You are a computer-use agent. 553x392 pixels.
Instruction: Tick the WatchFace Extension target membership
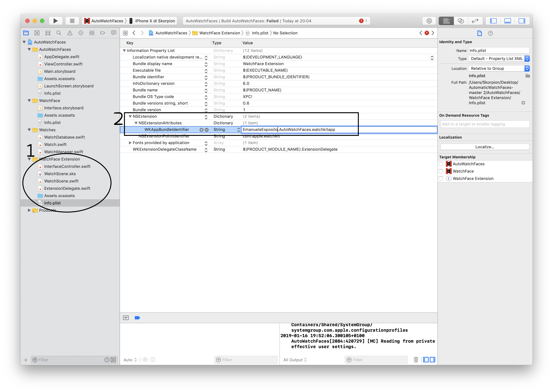441,178
